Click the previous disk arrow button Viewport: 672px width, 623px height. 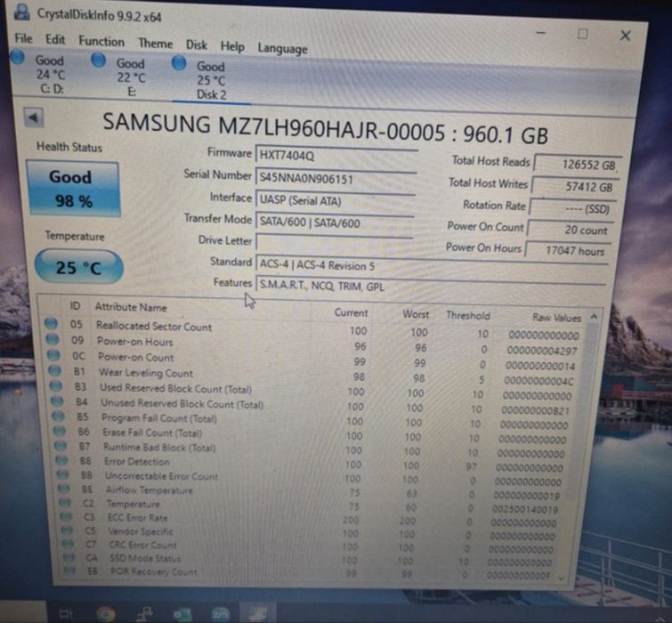click(34, 117)
